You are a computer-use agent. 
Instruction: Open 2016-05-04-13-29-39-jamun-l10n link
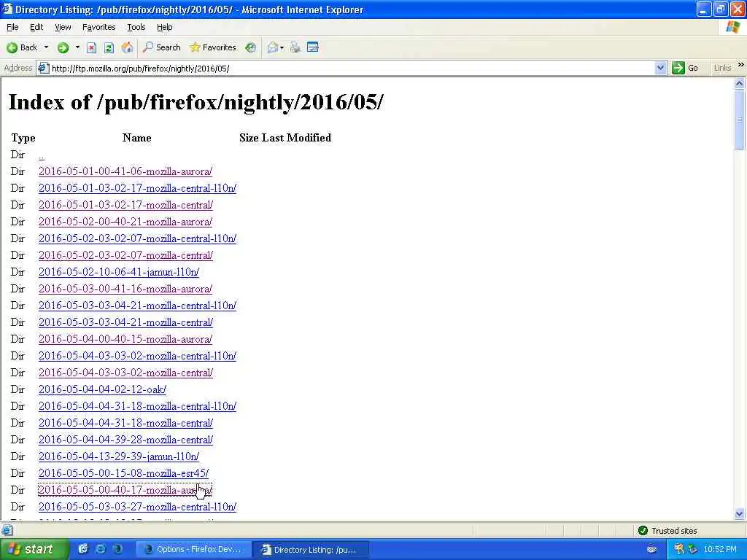point(119,456)
